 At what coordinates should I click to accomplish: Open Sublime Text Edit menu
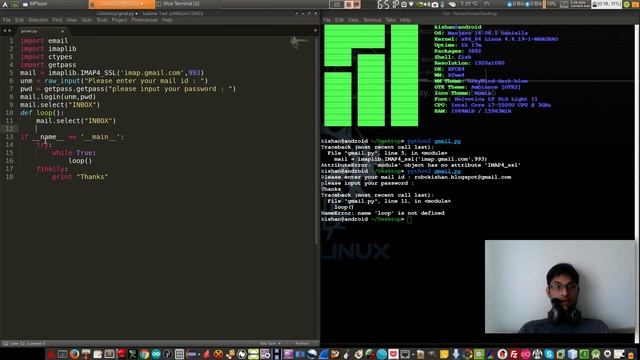click(x=19, y=20)
